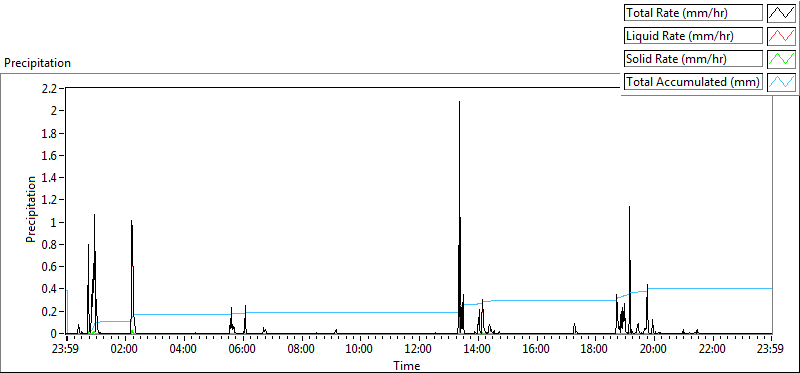
Task: Click the 22:00 time axis tick label
Action: pyautogui.click(x=712, y=350)
